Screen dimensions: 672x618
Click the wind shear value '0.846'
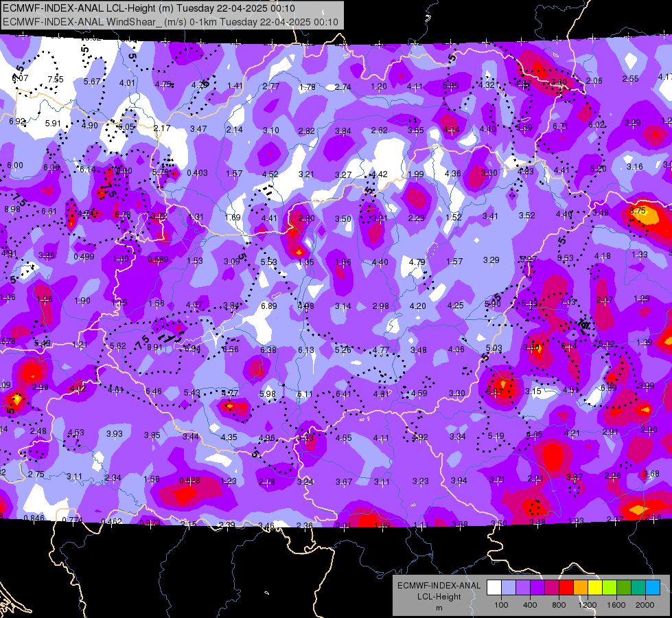pyautogui.click(x=34, y=518)
